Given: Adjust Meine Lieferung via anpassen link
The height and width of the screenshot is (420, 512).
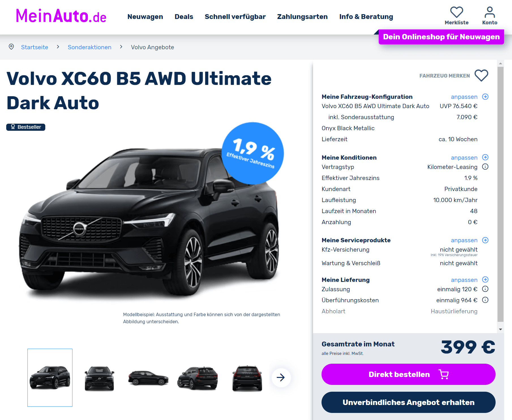Looking at the screenshot, I should click(464, 280).
